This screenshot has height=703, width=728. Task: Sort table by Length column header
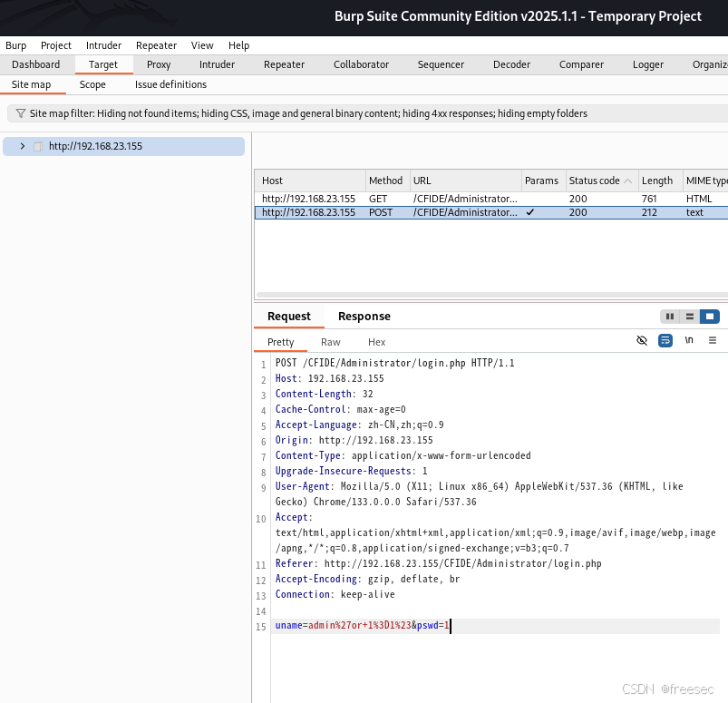660,181
